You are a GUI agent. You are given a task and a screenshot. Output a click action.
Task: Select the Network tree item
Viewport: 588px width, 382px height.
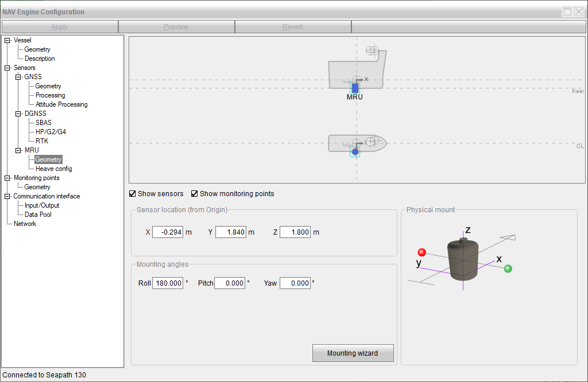pyautogui.click(x=25, y=224)
